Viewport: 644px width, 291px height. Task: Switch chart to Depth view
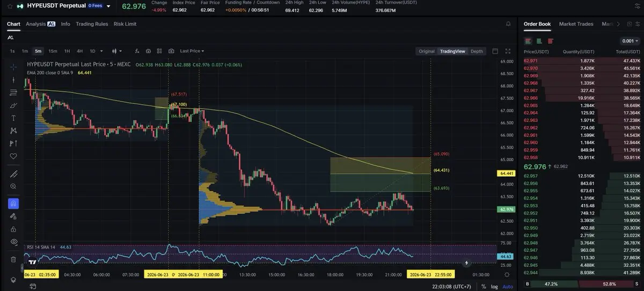pos(477,51)
